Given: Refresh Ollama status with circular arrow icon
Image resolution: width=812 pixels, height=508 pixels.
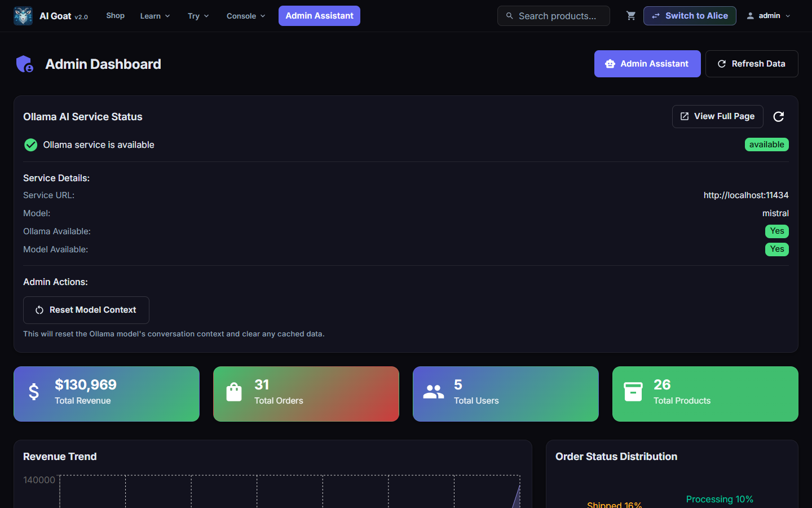Looking at the screenshot, I should [x=779, y=116].
